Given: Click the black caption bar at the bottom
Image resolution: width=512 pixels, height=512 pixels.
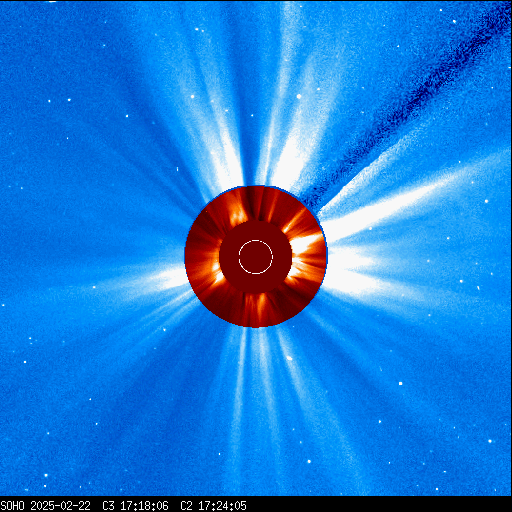Looking at the screenshot, I should (256, 504).
